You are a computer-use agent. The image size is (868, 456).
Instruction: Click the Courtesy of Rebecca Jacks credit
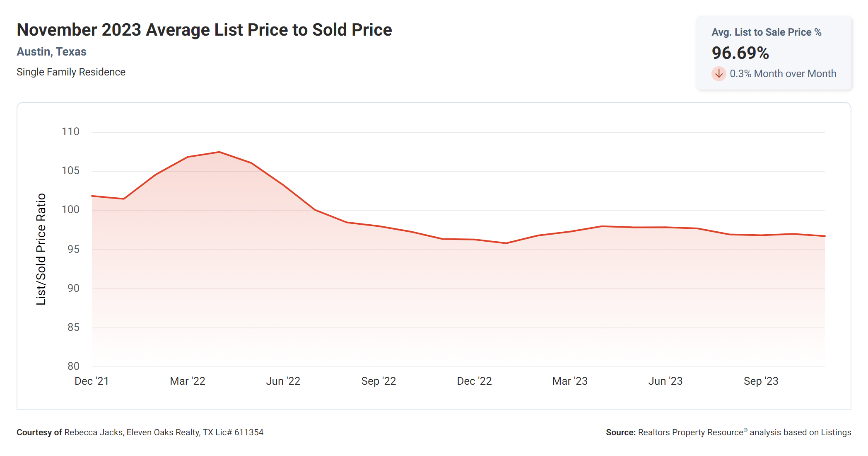[x=140, y=432]
